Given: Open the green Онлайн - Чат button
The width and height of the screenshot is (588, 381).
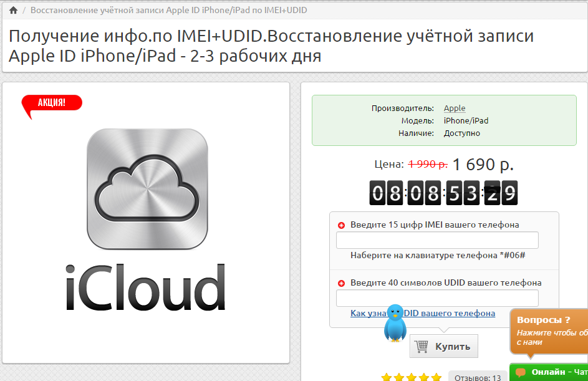Looking at the screenshot, I should tap(549, 372).
